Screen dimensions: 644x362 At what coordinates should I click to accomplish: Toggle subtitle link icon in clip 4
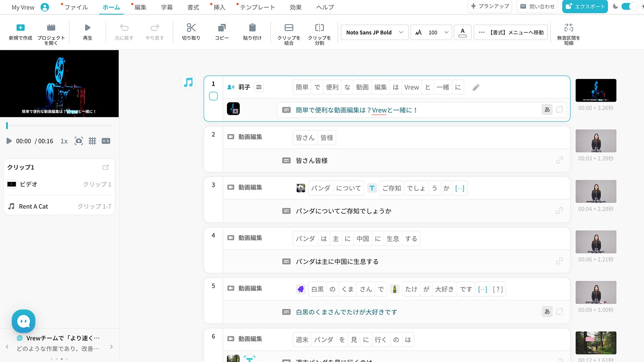pos(559,261)
